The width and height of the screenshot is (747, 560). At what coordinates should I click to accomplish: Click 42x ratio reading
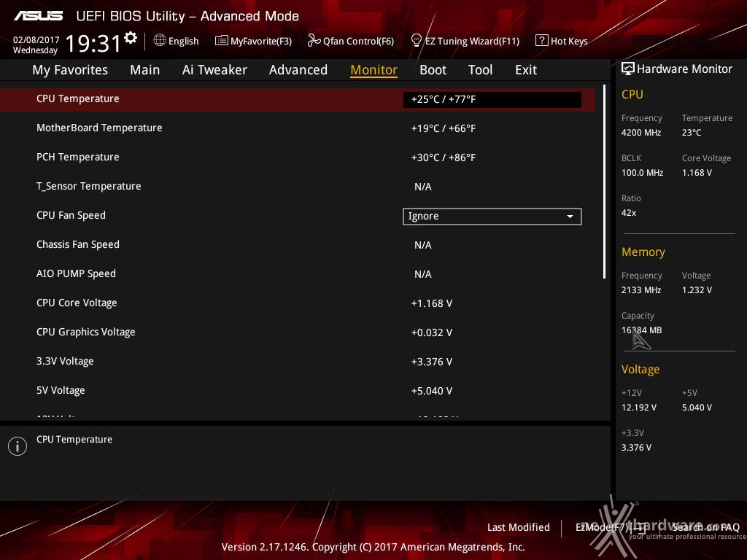tap(628, 213)
